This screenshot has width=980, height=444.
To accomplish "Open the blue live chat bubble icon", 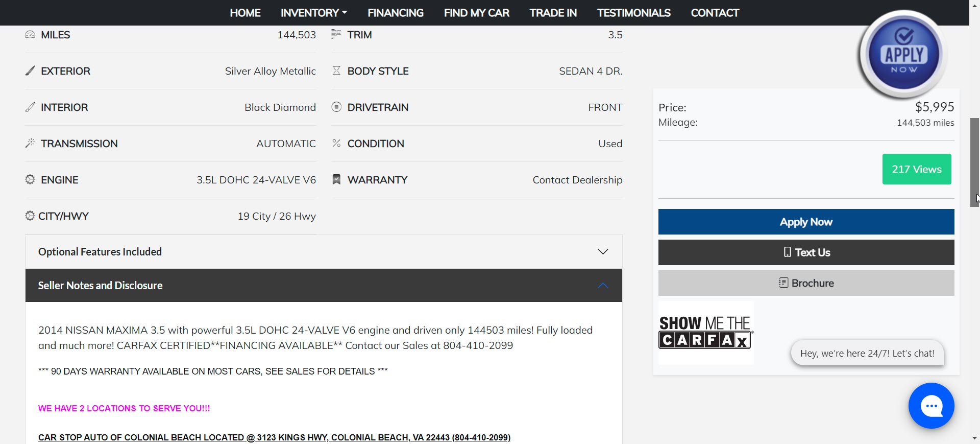I will pos(931,406).
